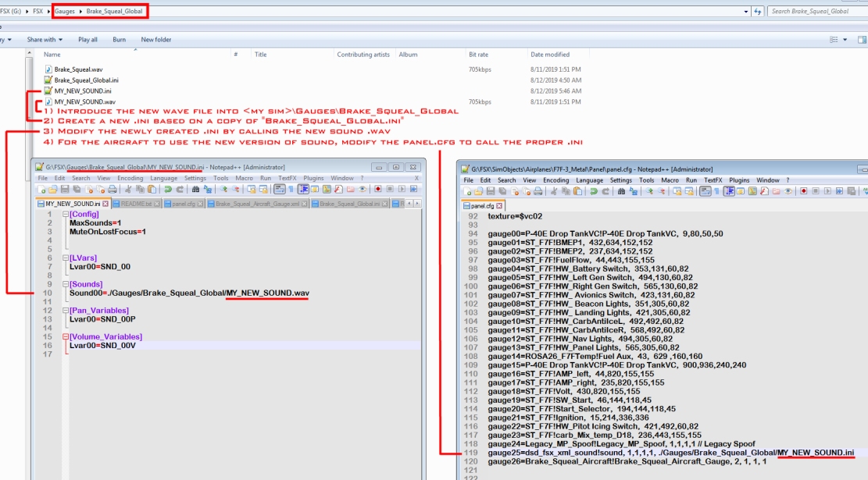Image resolution: width=868 pixels, height=480 pixels.
Task: Close the MY_NEW_SOUND.ini tab
Action: pos(105,204)
